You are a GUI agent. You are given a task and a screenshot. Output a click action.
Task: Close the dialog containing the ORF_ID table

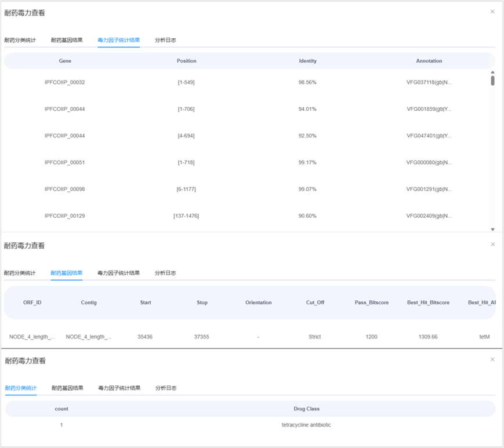tap(492, 245)
